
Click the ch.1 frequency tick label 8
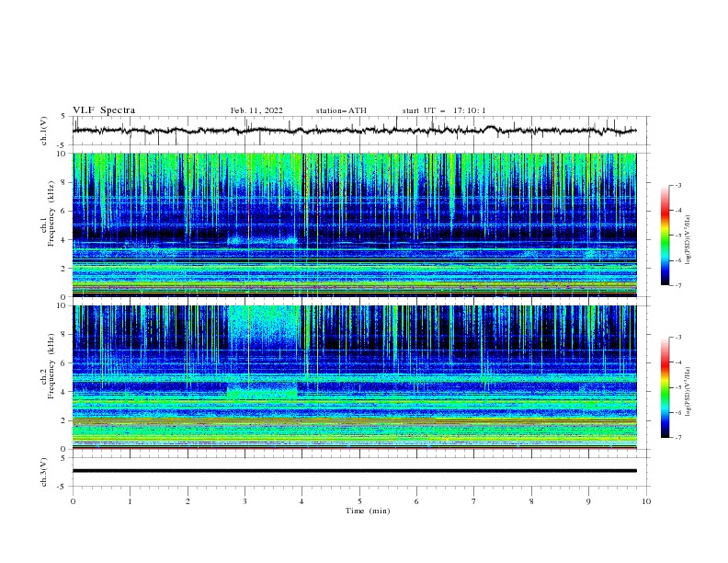point(64,182)
